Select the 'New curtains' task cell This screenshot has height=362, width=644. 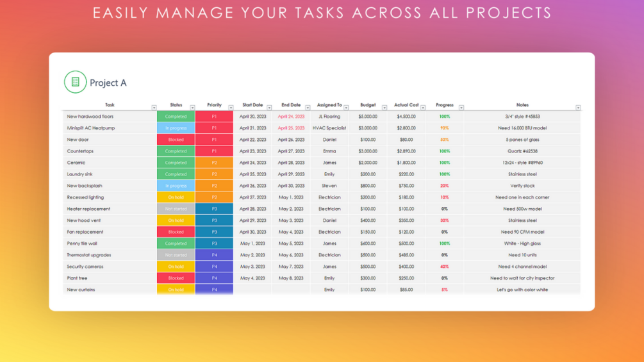[110, 290]
